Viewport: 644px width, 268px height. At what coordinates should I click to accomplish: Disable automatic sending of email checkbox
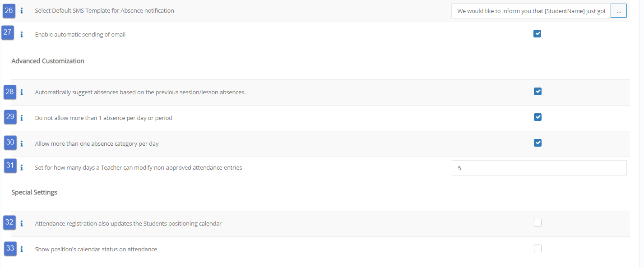pos(537,33)
